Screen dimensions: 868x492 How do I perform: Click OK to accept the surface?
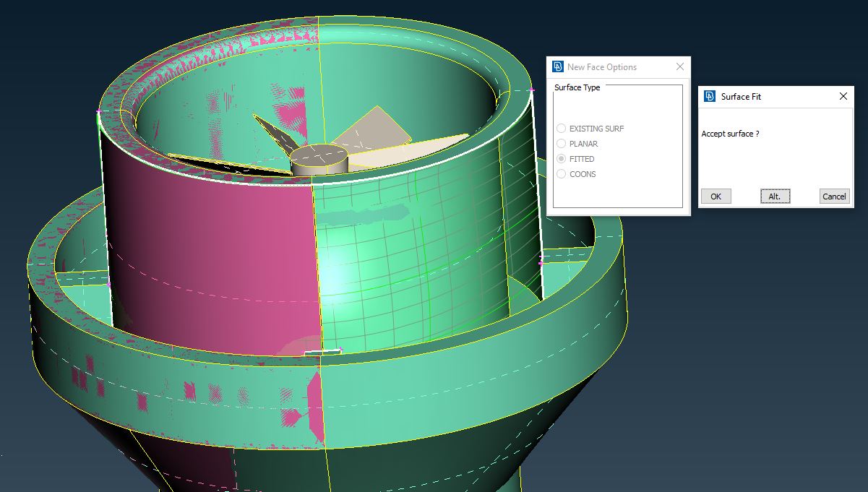point(716,196)
